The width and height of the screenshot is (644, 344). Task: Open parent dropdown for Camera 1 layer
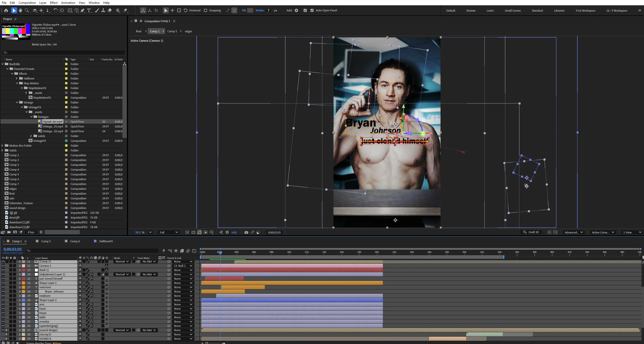183,266
